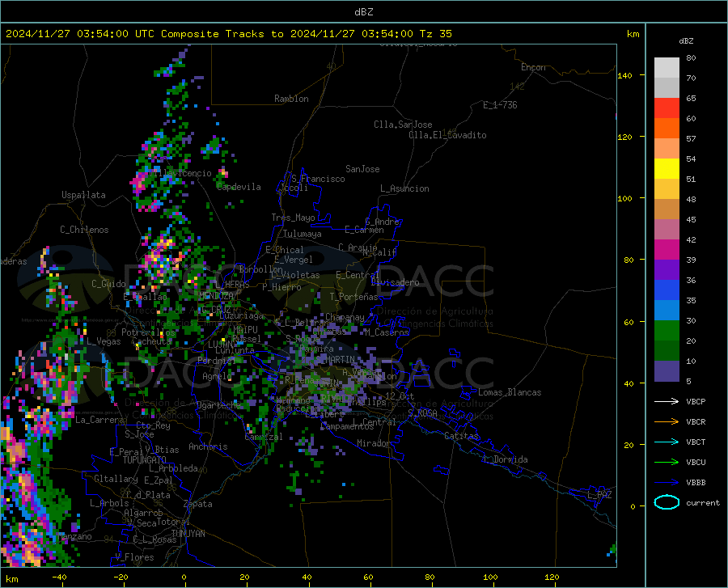Click the Capdevila map label
728x588 pixels.
239,187
